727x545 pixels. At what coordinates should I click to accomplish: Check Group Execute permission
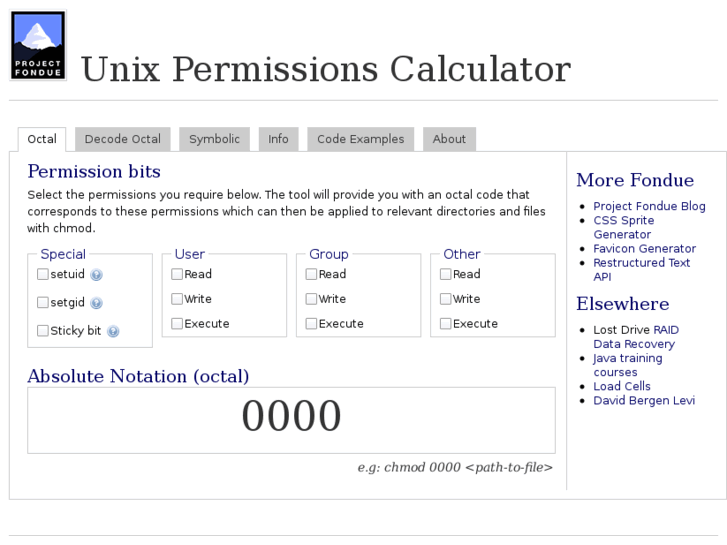(311, 323)
